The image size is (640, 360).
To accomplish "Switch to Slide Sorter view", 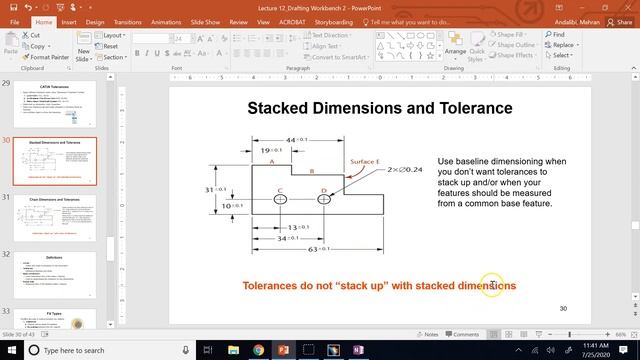I will point(509,334).
